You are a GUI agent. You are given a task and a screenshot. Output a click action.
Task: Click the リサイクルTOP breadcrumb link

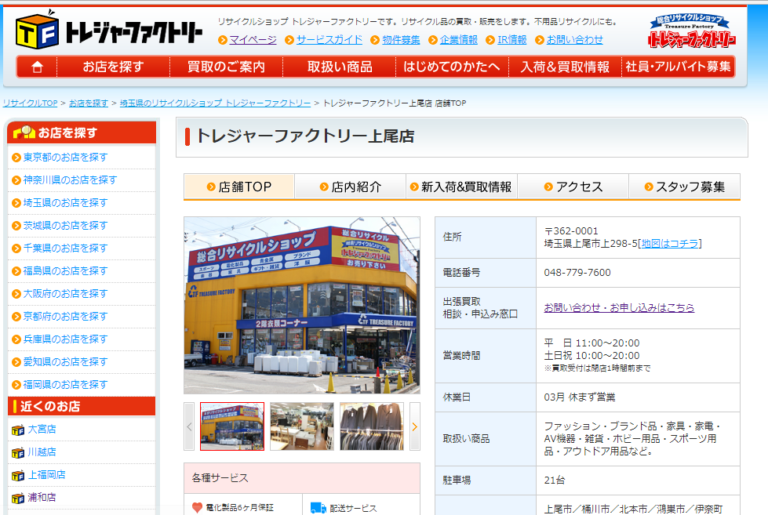point(30,103)
